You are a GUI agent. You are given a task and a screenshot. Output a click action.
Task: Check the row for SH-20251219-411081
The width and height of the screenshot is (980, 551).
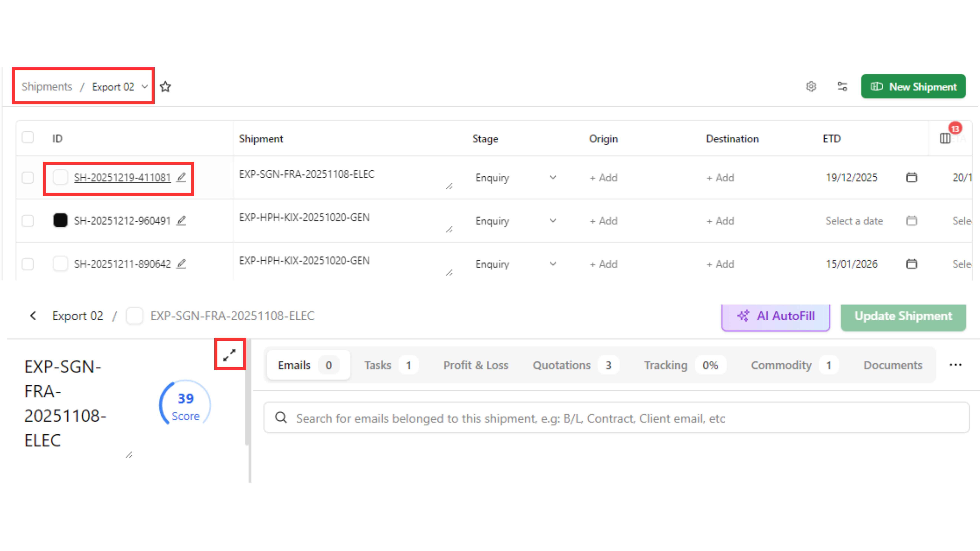pyautogui.click(x=28, y=178)
